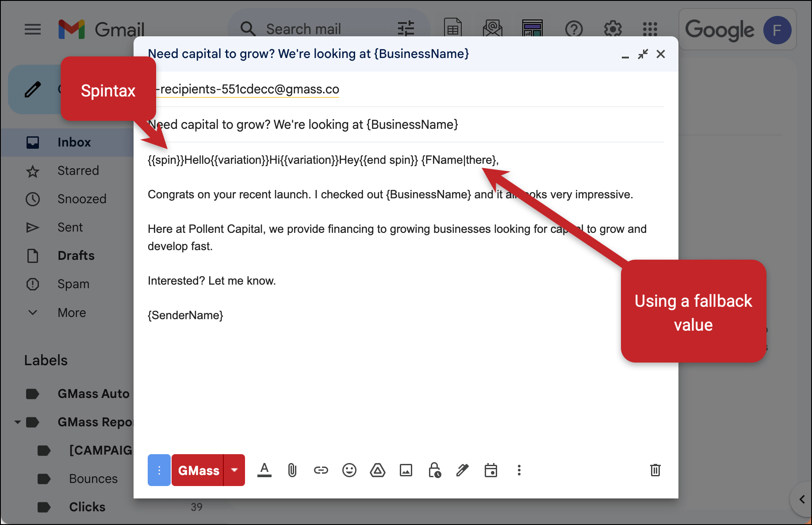Click the Gmail logo
The width and height of the screenshot is (812, 525).
pyautogui.click(x=101, y=29)
